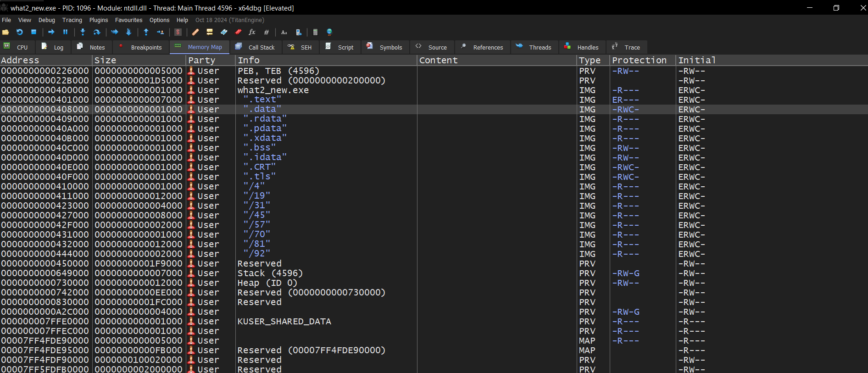
Task: Click the Step into icon
Action: click(83, 32)
